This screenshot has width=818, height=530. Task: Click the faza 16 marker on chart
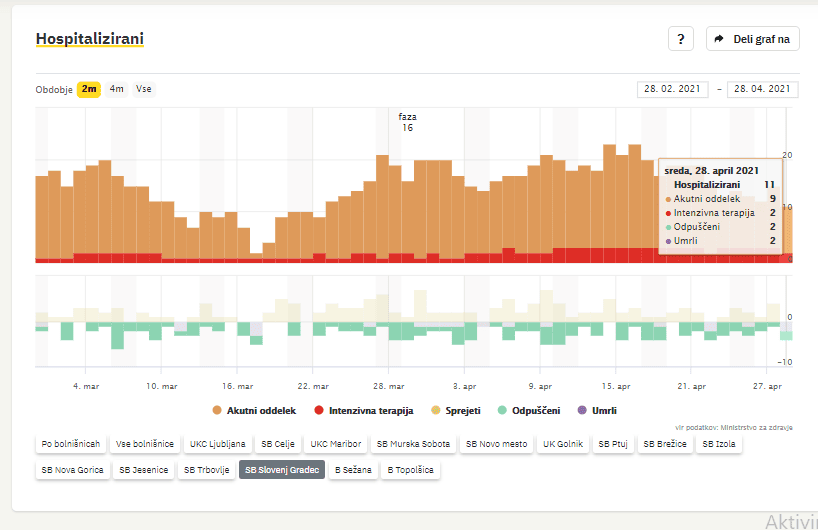pyautogui.click(x=407, y=122)
